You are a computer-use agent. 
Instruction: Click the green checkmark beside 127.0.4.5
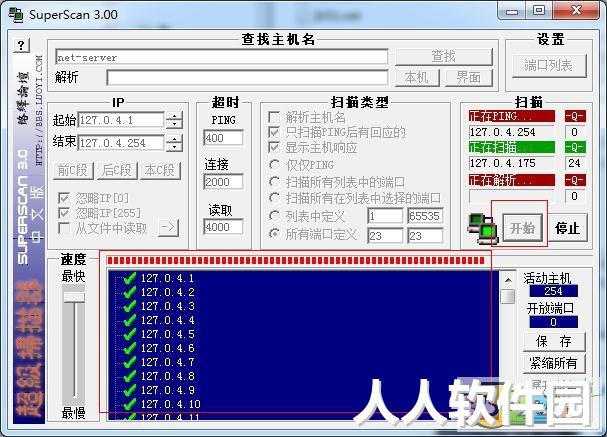pyautogui.click(x=129, y=334)
